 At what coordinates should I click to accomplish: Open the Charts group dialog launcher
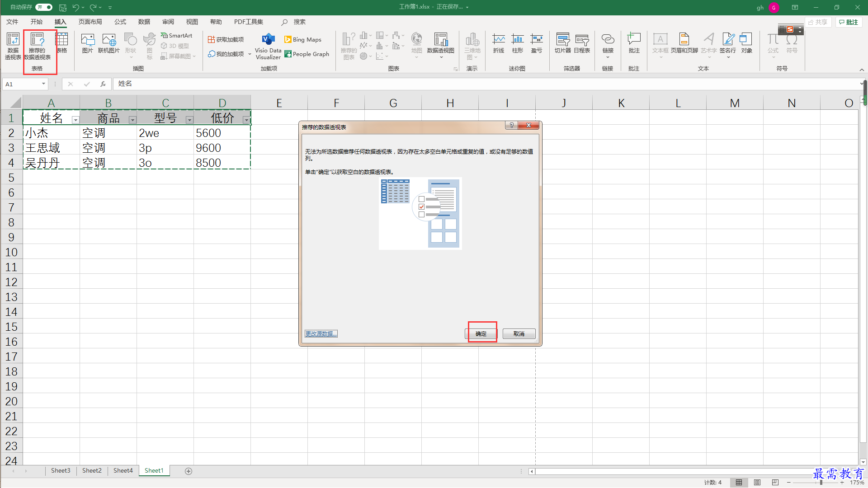click(x=455, y=69)
